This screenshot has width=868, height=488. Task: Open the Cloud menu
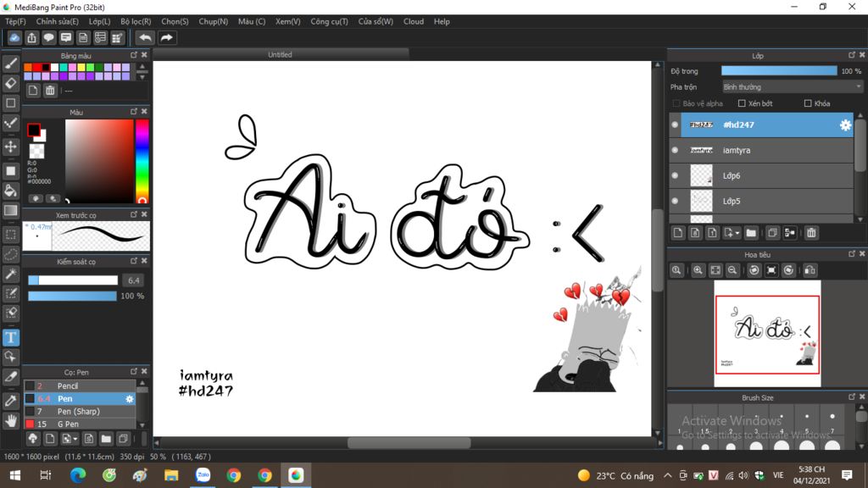click(x=414, y=21)
